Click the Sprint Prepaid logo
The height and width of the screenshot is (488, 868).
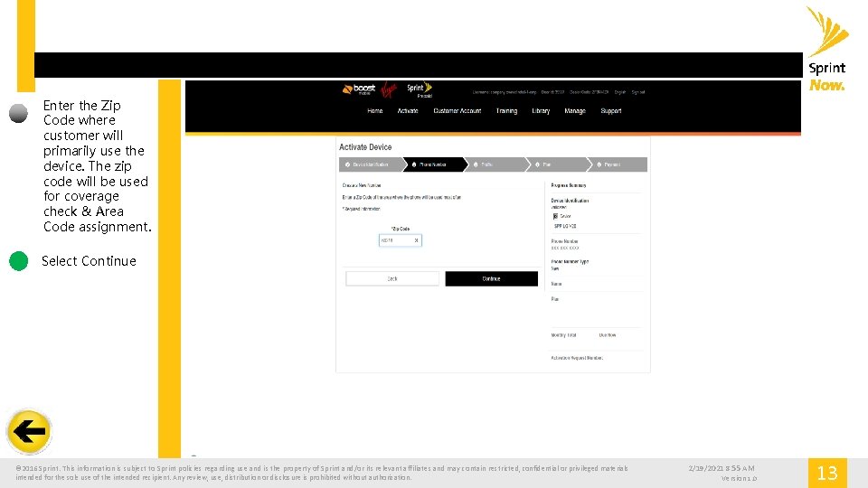click(x=419, y=90)
